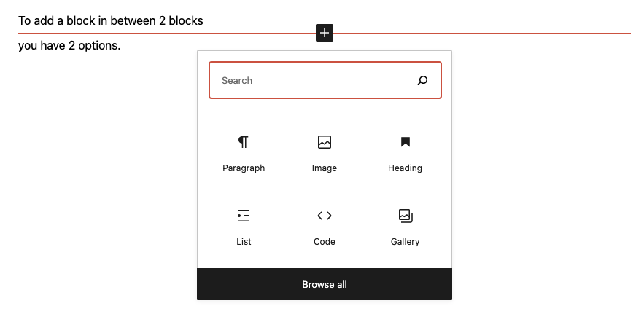
Task: Pick the Heading bookmark icon
Action: click(406, 142)
